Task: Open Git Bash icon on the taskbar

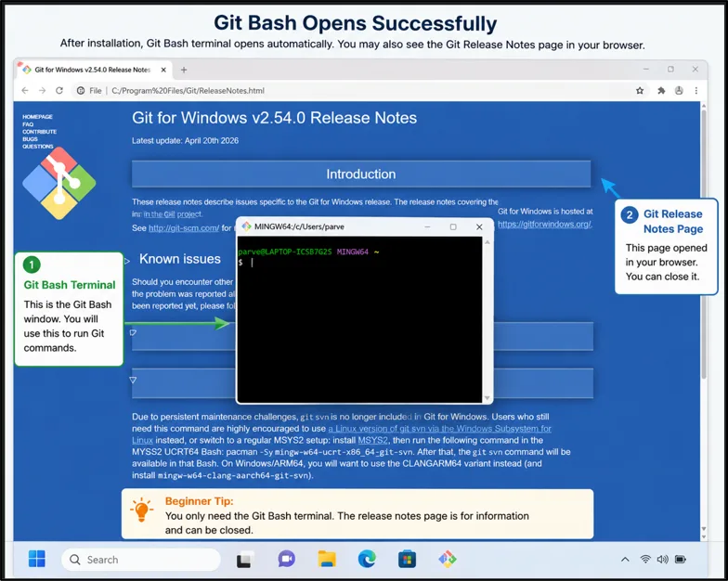Action: click(x=448, y=559)
